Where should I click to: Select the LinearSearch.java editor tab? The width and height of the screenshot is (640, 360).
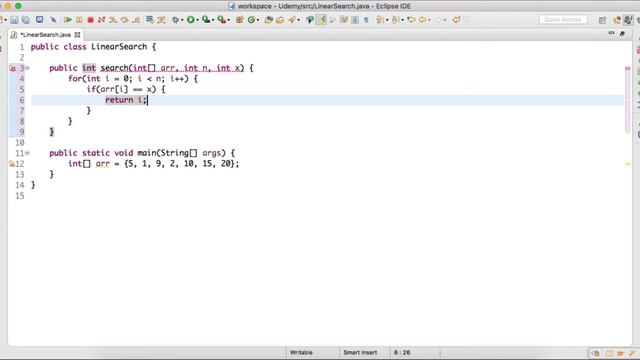click(45, 35)
